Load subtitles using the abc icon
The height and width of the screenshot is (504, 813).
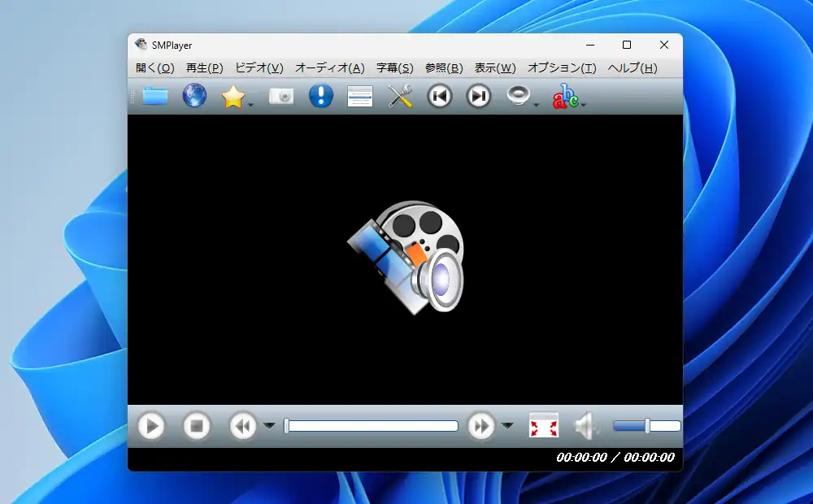(564, 96)
